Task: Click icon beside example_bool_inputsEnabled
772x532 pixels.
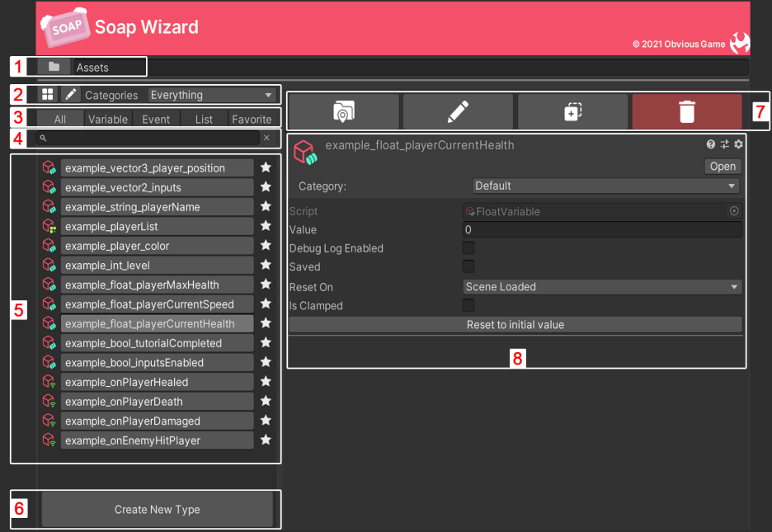Action: pos(49,362)
